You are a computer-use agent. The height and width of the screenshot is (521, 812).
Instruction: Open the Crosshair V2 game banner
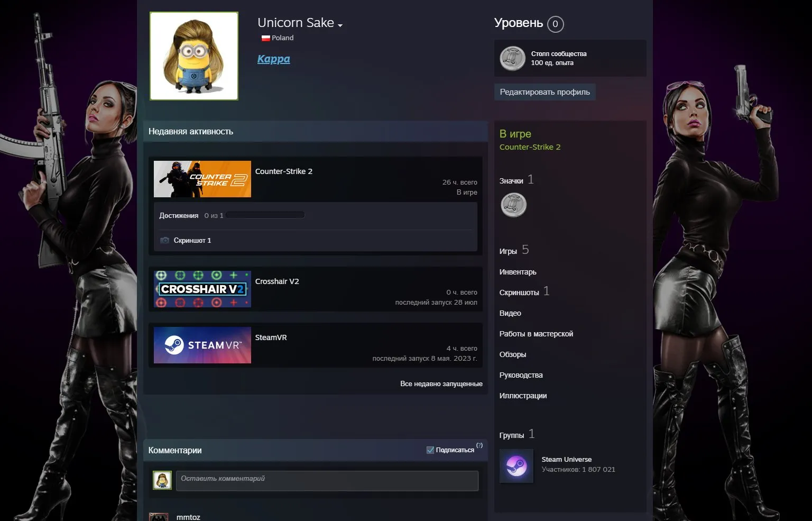[x=202, y=289]
